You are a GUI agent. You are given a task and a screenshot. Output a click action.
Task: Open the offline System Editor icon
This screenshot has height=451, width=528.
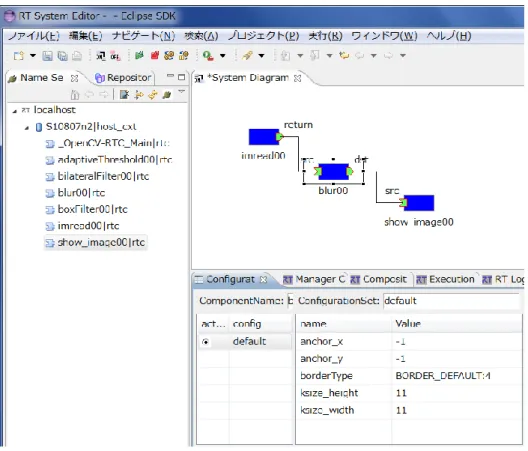(x=115, y=56)
